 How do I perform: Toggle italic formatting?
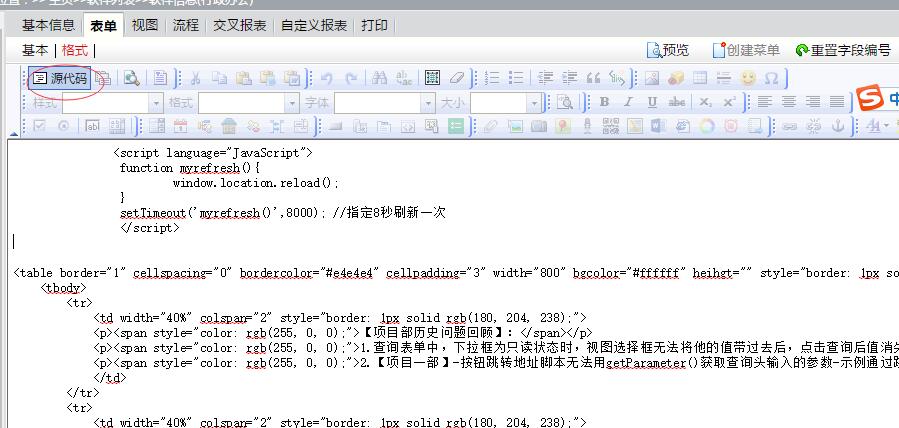[628, 102]
